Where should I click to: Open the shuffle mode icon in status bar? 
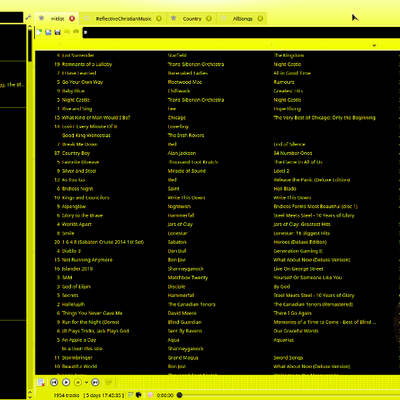[x=139, y=395]
